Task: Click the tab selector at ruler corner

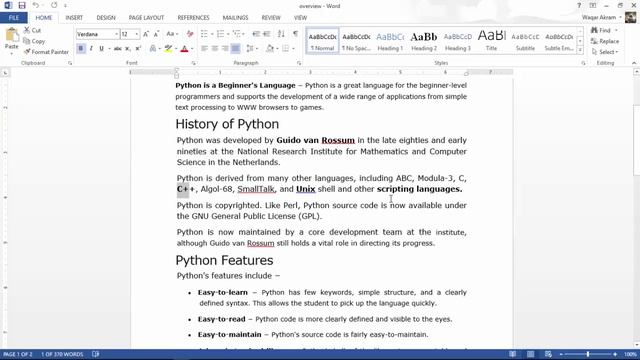Action: pyautogui.click(x=5, y=73)
